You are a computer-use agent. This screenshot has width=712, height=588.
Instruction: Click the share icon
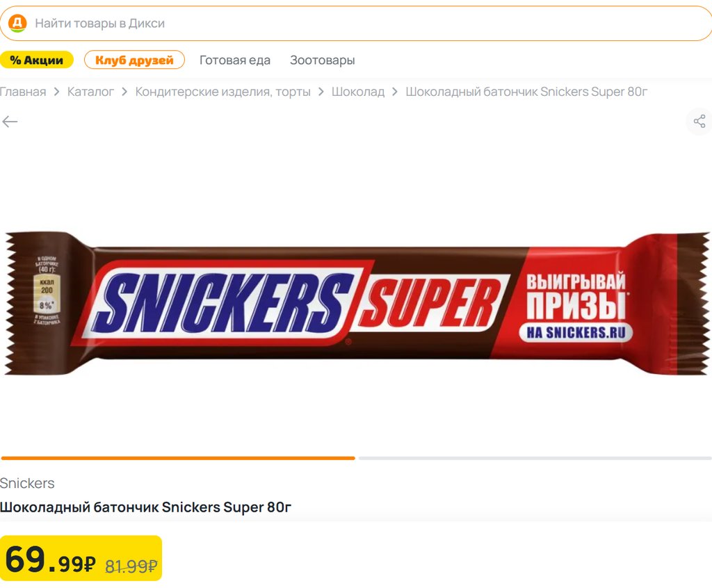[699, 121]
